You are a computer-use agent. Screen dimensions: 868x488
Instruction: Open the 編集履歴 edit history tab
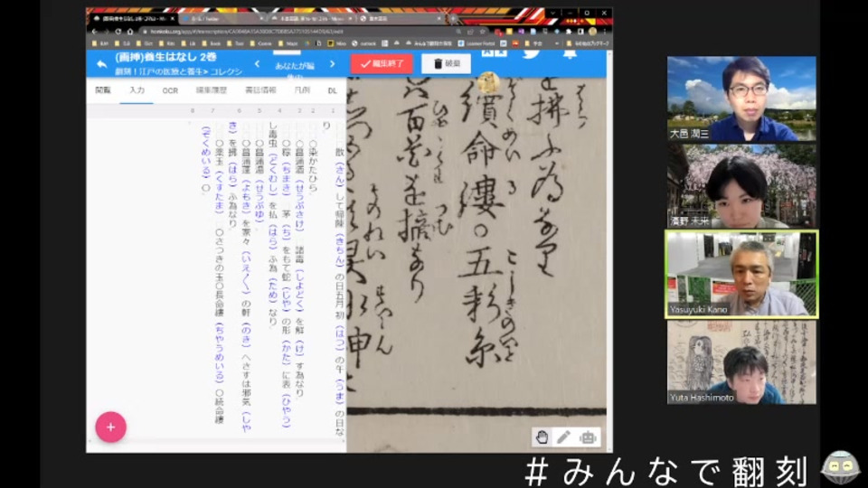(x=211, y=90)
